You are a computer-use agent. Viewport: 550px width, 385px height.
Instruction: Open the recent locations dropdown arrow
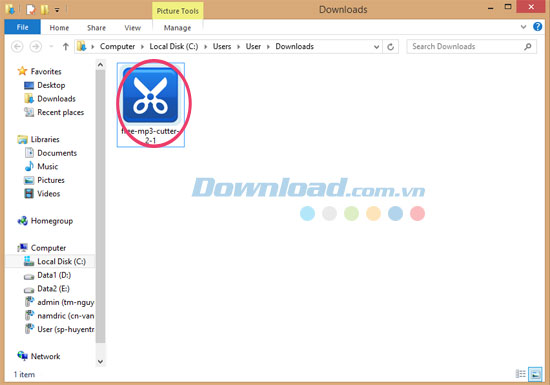click(x=51, y=46)
